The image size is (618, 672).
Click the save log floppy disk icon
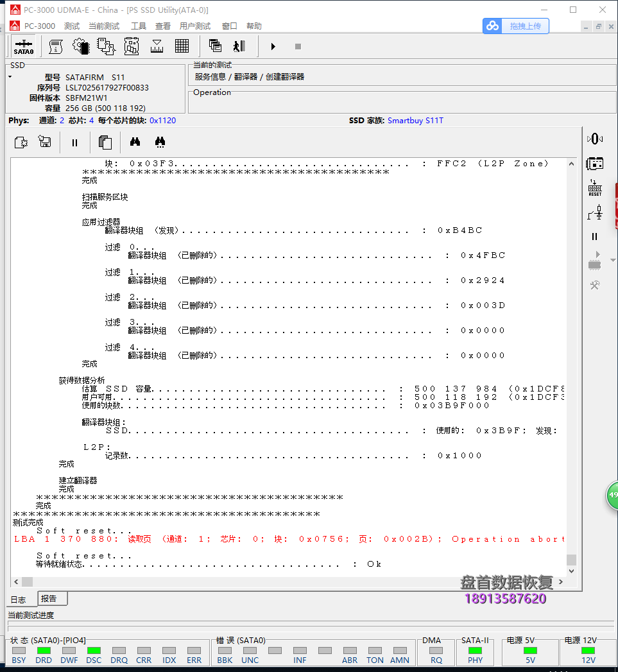tap(45, 142)
